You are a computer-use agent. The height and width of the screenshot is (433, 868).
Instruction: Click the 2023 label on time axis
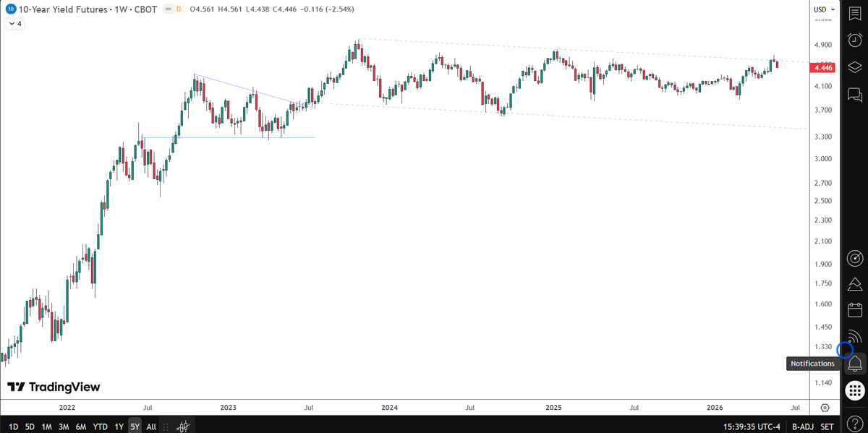click(x=229, y=408)
